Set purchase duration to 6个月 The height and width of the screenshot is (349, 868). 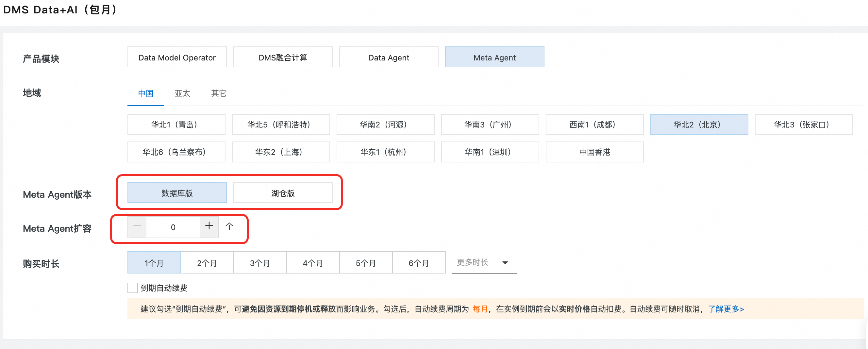[419, 262]
